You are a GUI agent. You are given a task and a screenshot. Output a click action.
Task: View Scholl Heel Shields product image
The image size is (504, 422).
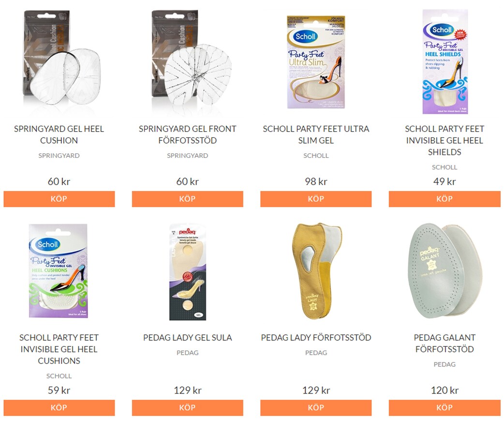coord(445,62)
